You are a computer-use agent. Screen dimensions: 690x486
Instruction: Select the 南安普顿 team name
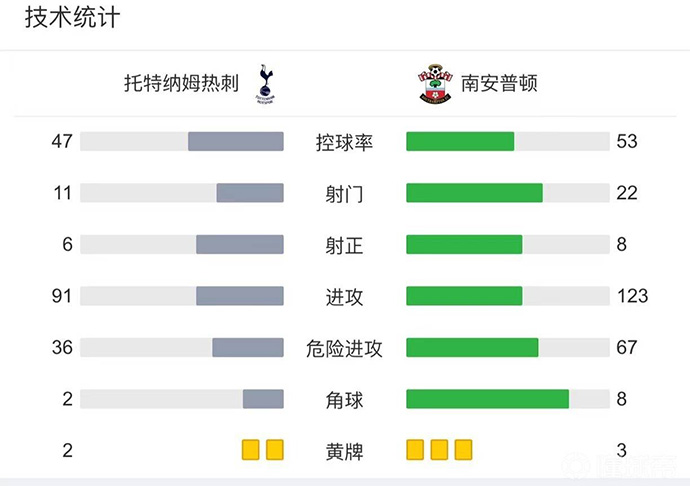[x=499, y=84]
